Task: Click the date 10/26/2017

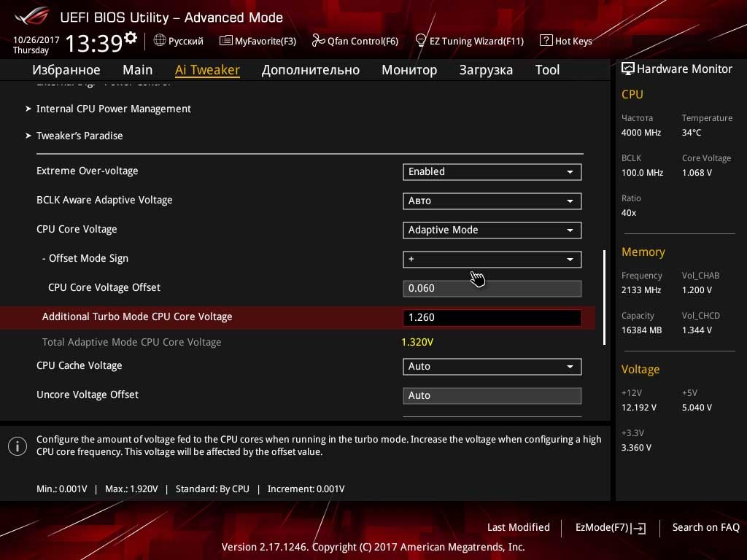Action: [x=36, y=40]
